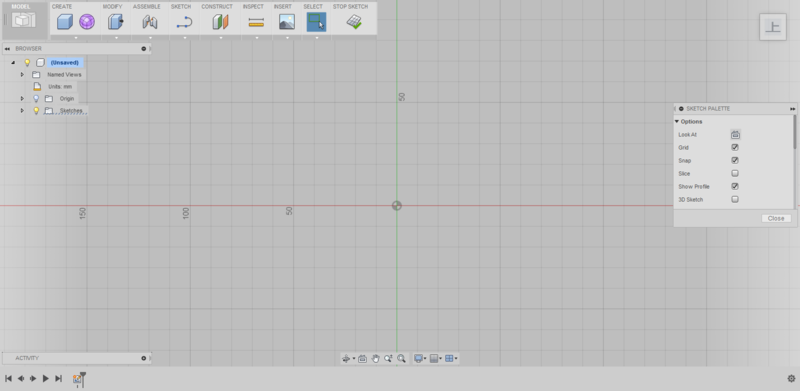Select the (Unsaved) document node
This screenshot has height=391, width=800.
coord(64,63)
